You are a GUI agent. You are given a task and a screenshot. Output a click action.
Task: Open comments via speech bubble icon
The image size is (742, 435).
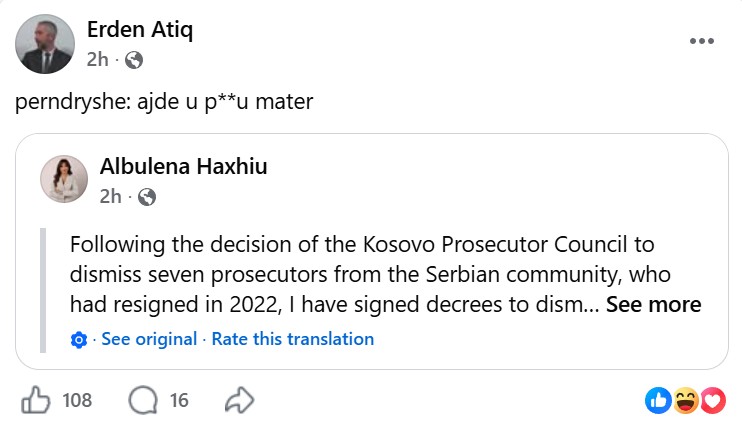tap(142, 400)
